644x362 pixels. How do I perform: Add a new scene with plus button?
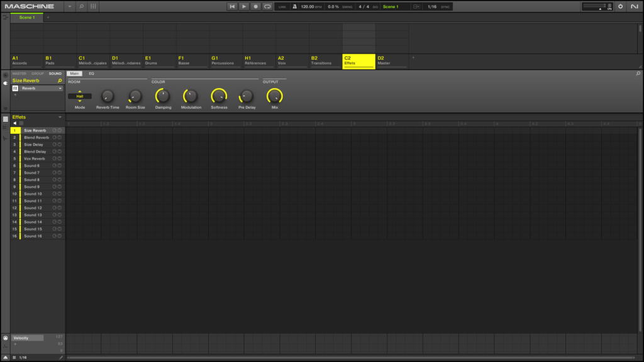pos(48,17)
